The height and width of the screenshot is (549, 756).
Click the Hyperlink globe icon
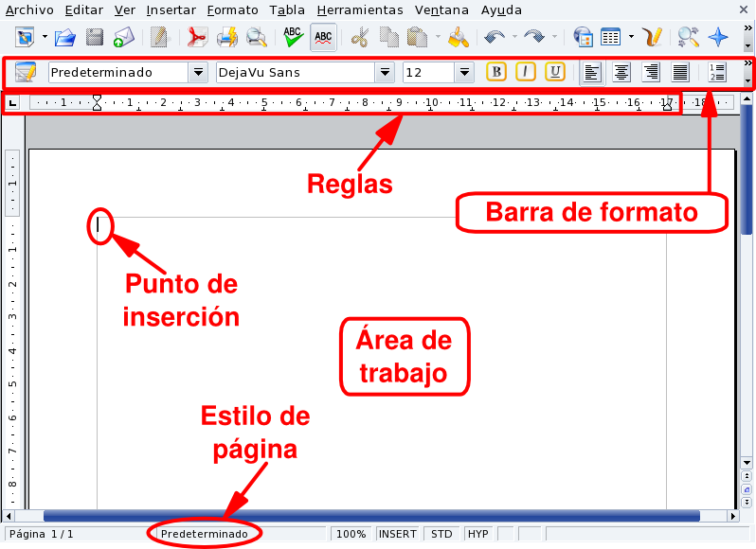(583, 37)
